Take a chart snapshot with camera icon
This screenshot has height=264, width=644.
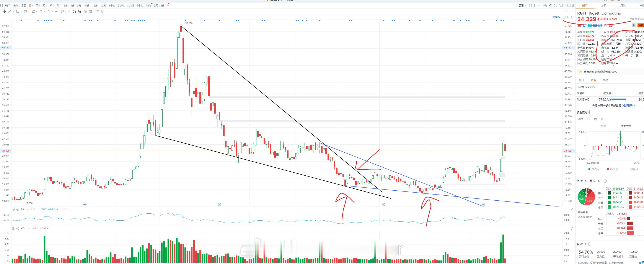point(545,5)
